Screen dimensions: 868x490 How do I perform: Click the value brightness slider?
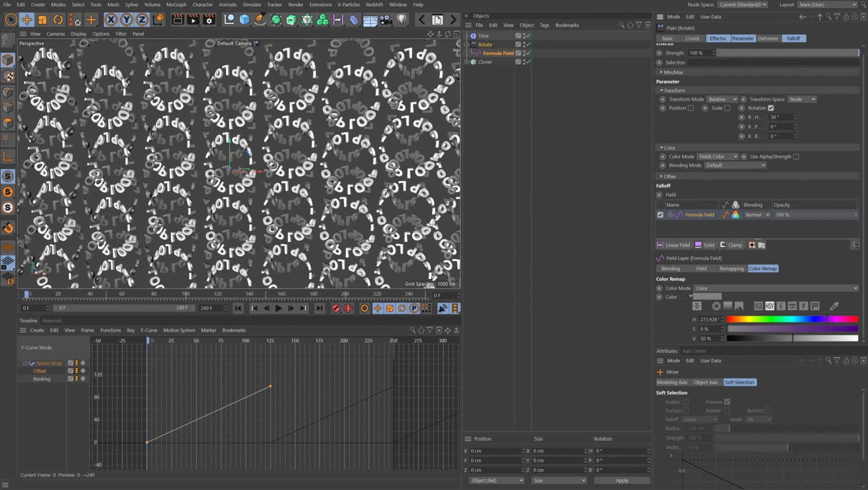point(792,339)
